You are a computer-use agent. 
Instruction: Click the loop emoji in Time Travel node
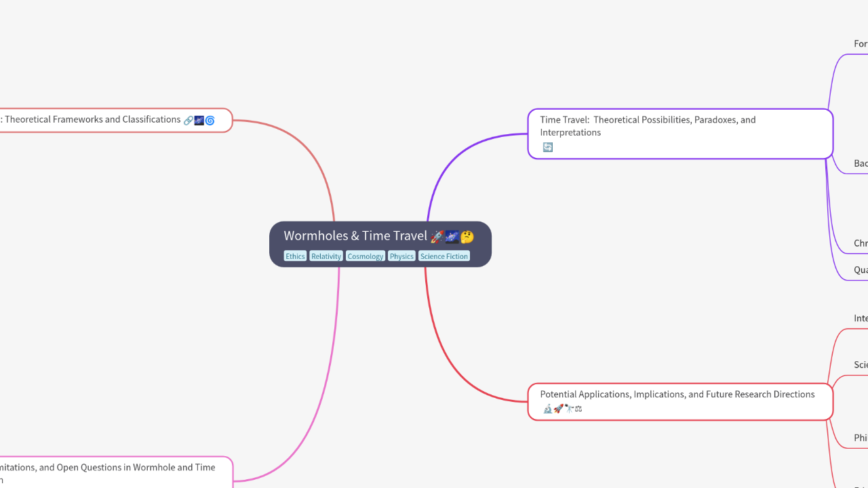(x=548, y=147)
